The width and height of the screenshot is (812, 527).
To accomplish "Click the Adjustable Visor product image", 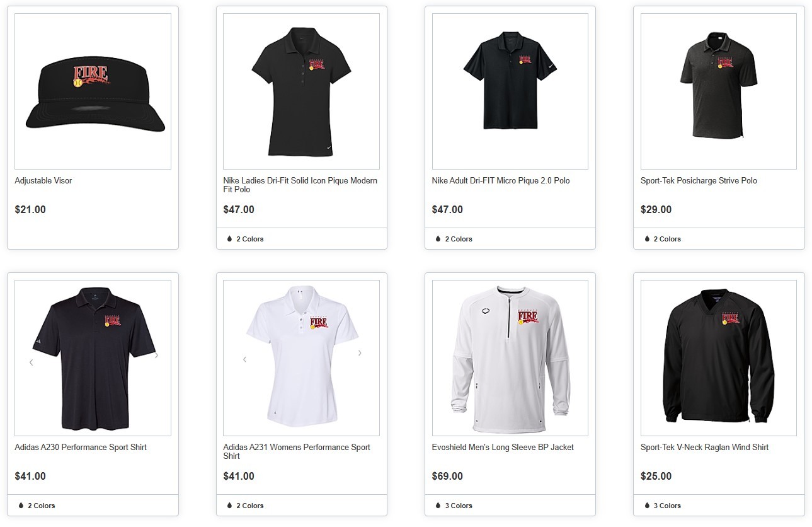I will tap(93, 91).
